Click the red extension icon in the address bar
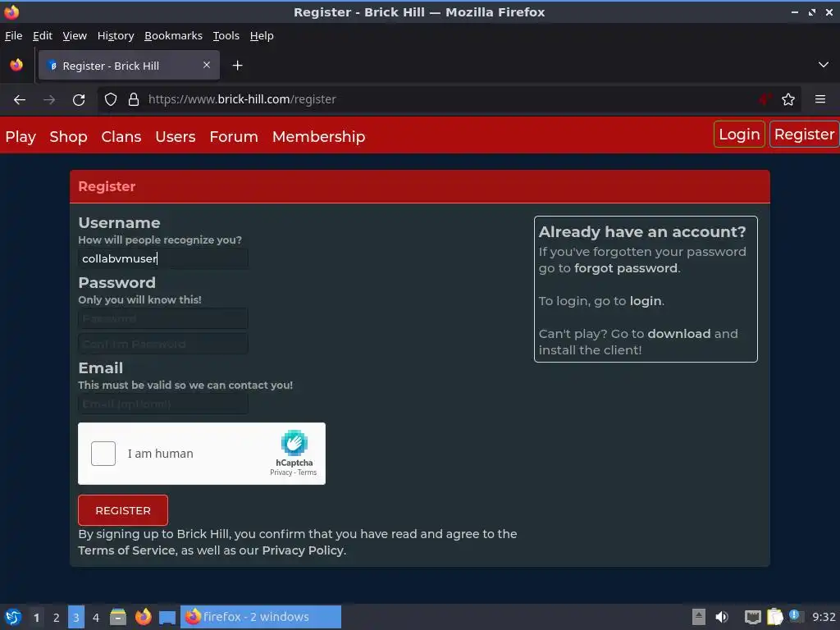 [765, 99]
